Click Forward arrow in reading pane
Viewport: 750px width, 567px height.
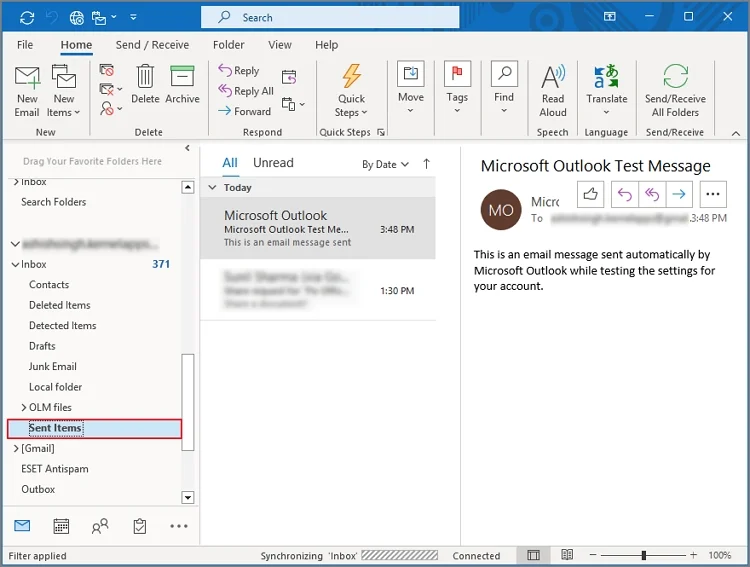point(679,194)
